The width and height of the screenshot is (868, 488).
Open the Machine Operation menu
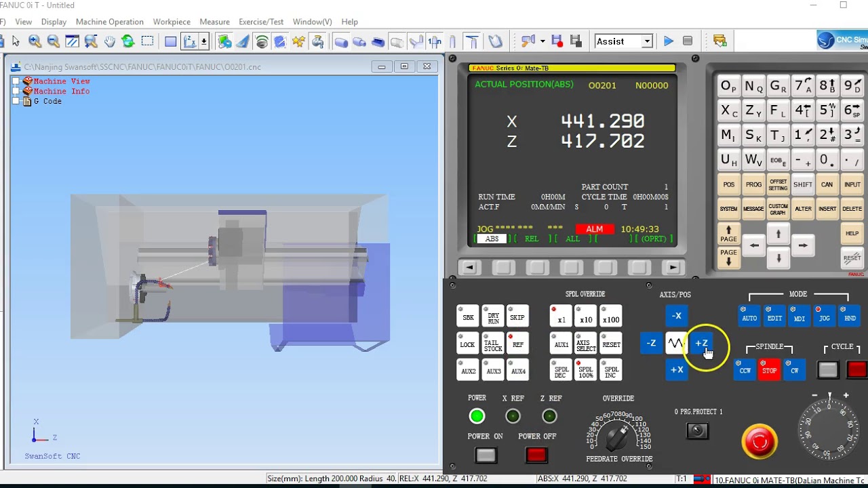point(109,22)
